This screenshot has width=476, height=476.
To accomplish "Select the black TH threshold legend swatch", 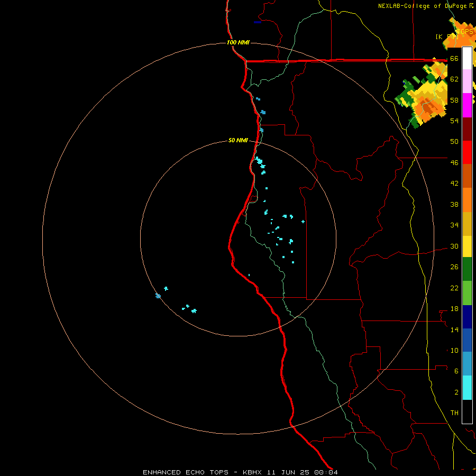I will [x=467, y=411].
